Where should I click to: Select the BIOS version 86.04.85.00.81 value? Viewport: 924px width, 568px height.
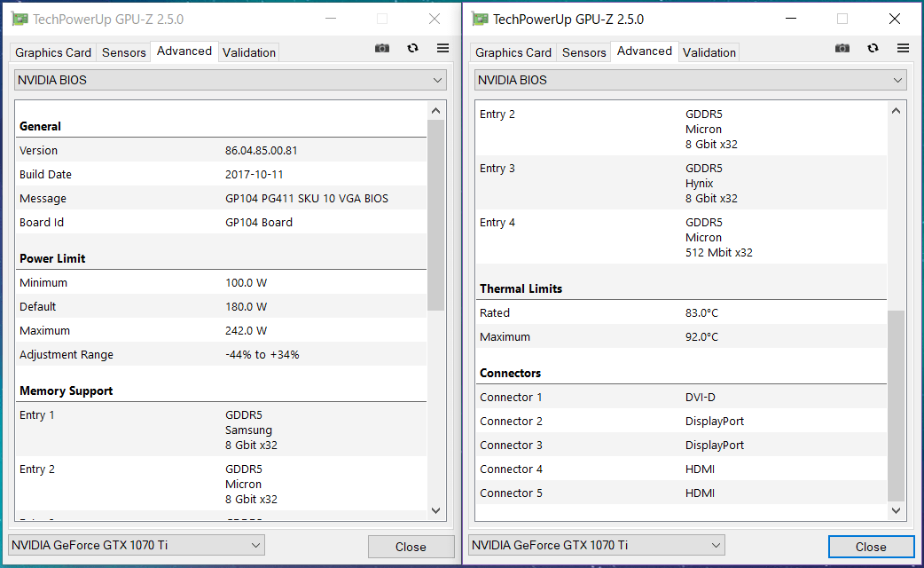click(261, 150)
